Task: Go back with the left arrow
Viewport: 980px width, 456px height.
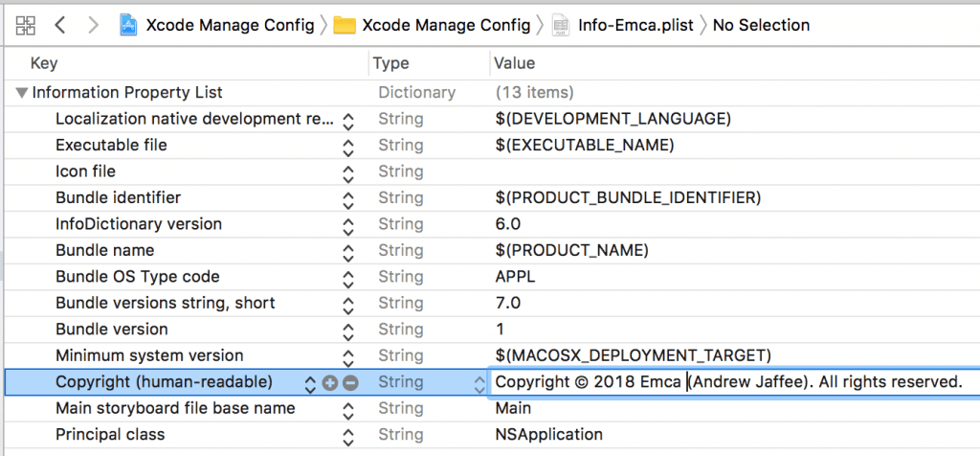Action: tap(60, 25)
